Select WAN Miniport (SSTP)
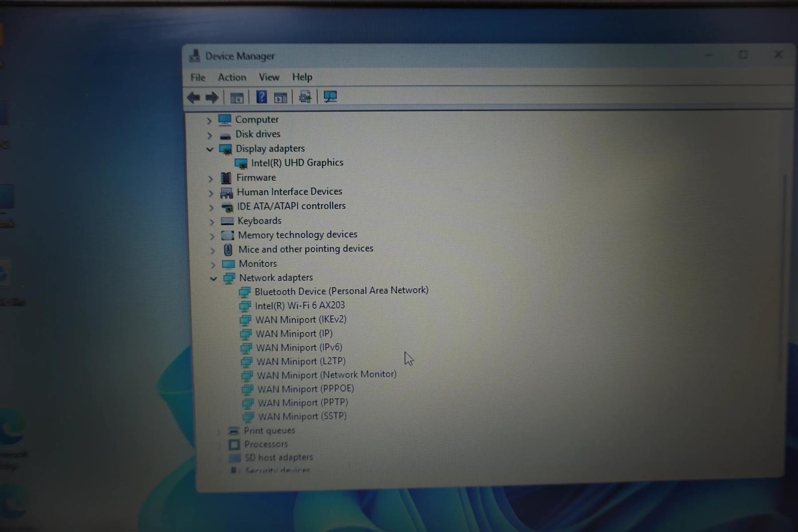The image size is (798, 532). [x=302, y=416]
